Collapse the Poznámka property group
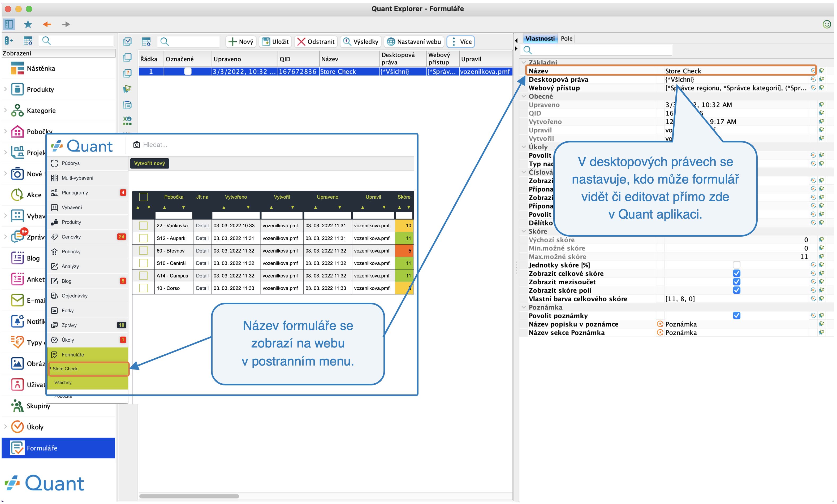Image resolution: width=837 pixels, height=504 pixels. pyautogui.click(x=524, y=307)
